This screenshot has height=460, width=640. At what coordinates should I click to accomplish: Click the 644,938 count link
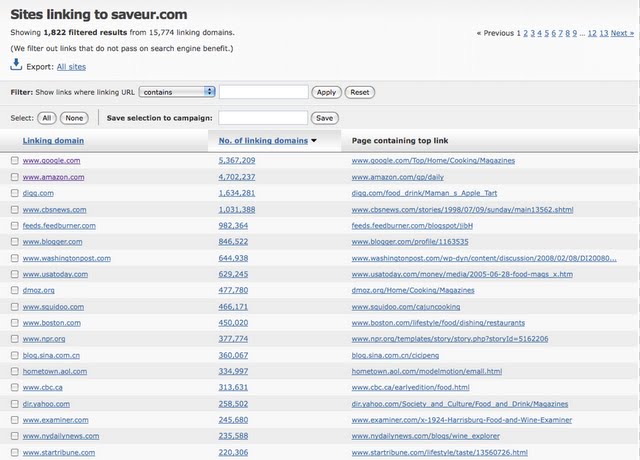(233, 258)
